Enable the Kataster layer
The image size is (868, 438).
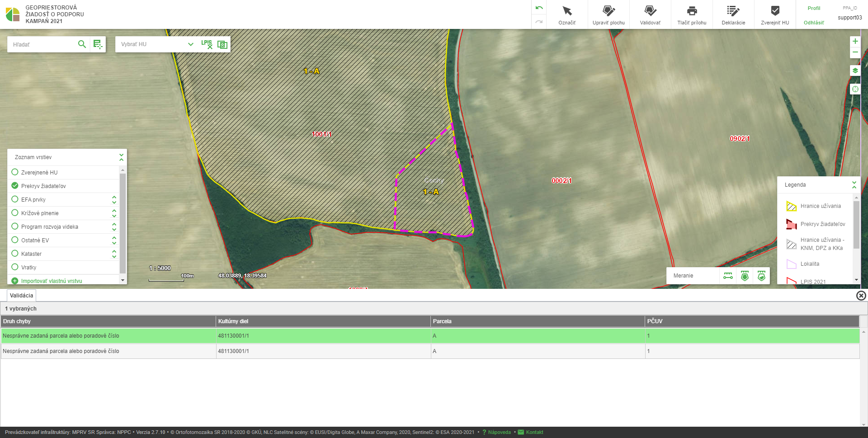tap(15, 254)
